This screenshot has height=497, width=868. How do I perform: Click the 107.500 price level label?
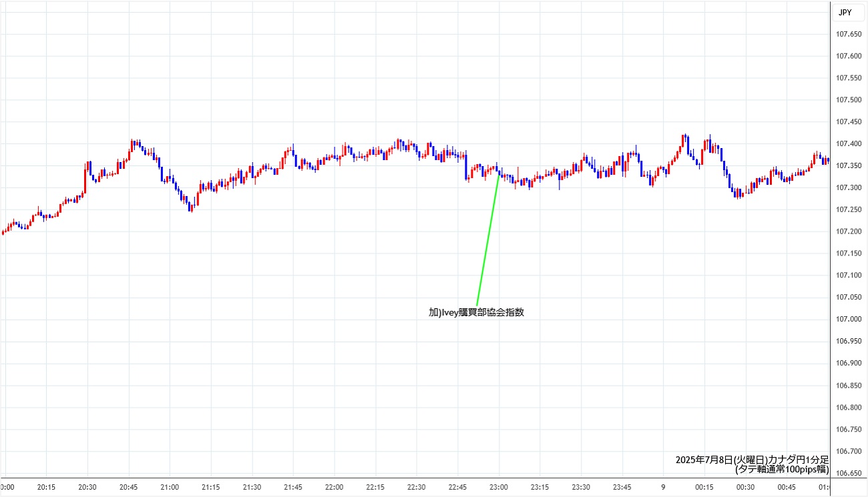click(849, 100)
